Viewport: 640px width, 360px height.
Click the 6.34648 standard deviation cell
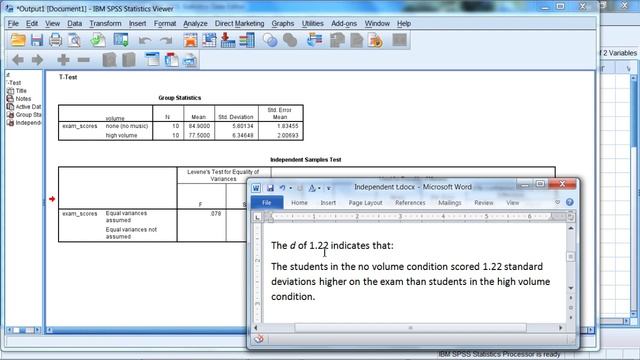(242, 135)
